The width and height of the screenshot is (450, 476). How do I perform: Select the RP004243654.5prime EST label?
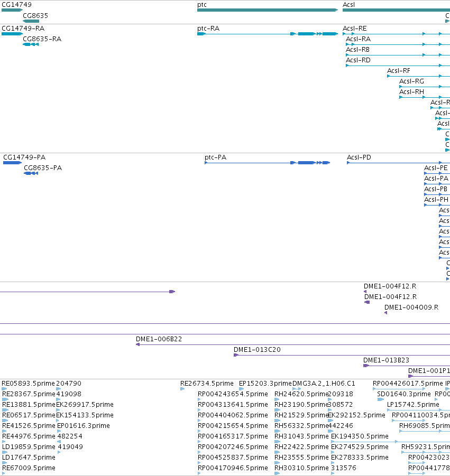coord(233,394)
